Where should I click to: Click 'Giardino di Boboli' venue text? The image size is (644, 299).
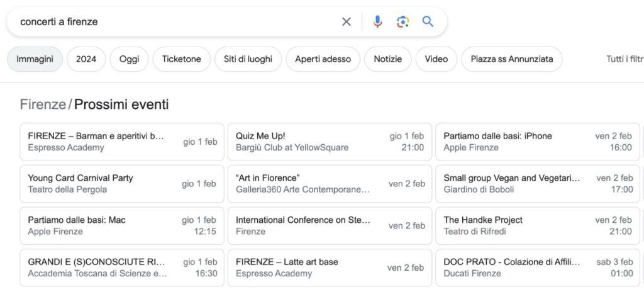[479, 189]
